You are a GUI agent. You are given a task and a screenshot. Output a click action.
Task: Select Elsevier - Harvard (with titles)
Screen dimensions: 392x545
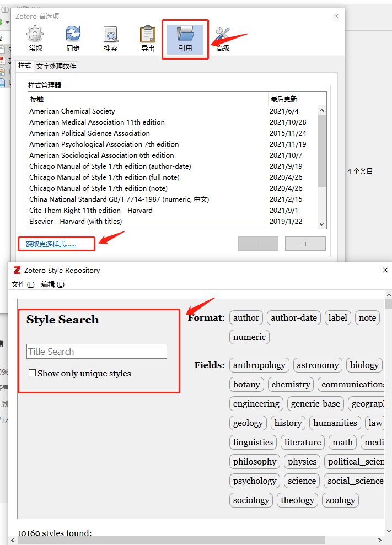[x=173, y=222]
